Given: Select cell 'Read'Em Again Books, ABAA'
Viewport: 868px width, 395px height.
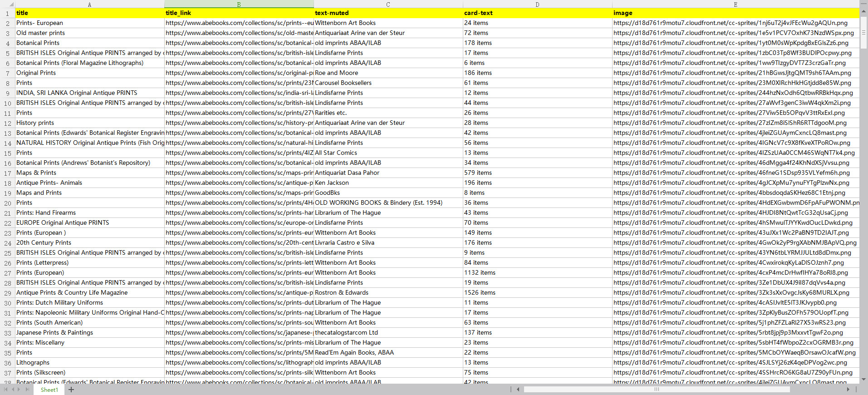Looking at the screenshot, I should 388,353.
